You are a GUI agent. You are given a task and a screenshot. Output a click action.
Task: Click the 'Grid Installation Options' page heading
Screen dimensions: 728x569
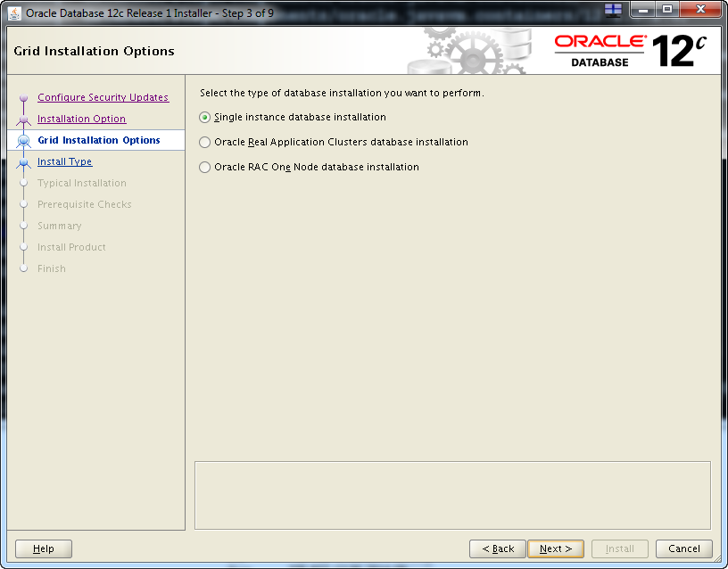click(x=95, y=51)
